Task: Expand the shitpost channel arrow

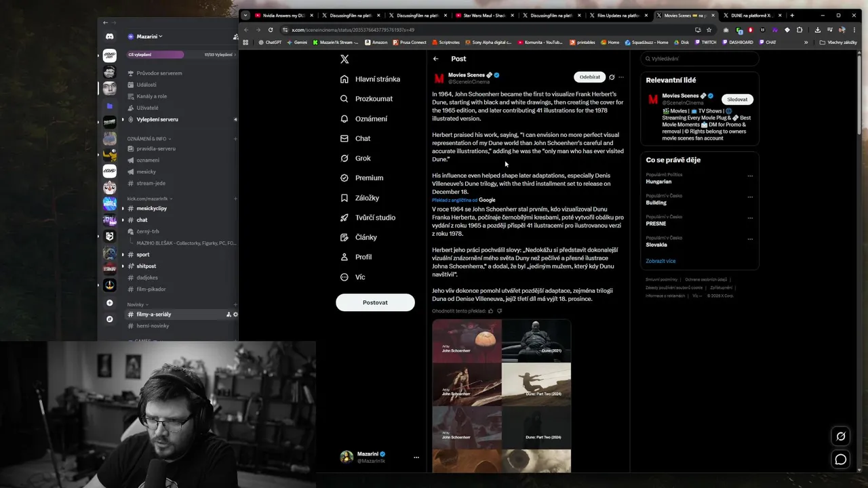Action: 123,266
